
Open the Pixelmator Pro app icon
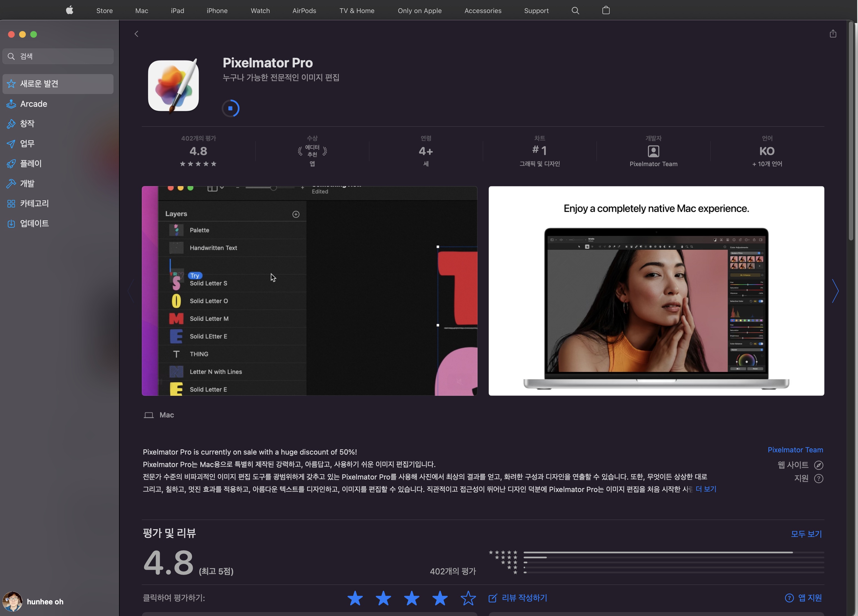[173, 85]
